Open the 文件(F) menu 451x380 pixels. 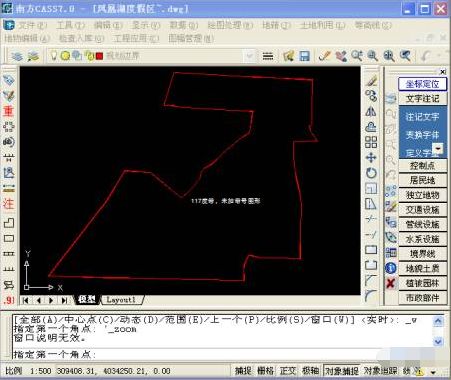32,25
